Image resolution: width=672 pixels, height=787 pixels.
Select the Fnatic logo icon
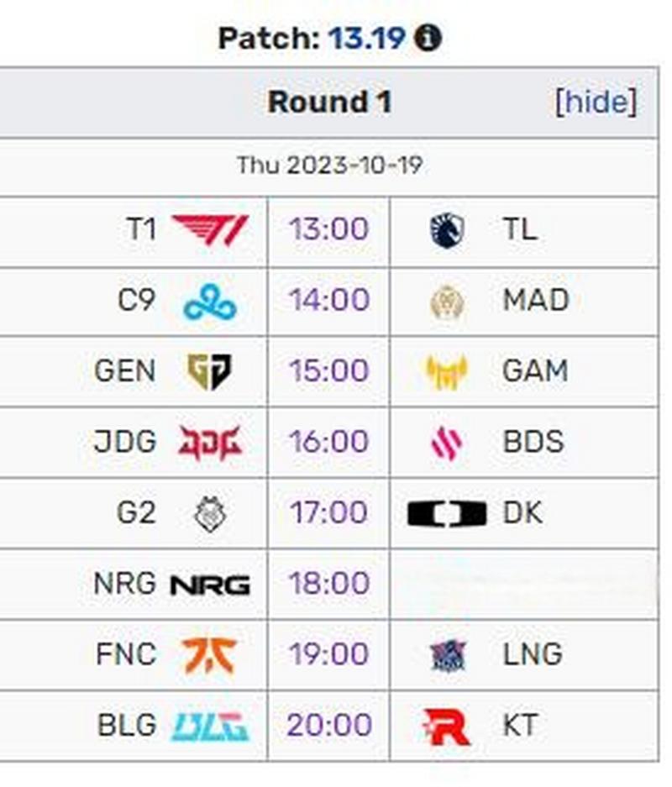click(x=209, y=655)
